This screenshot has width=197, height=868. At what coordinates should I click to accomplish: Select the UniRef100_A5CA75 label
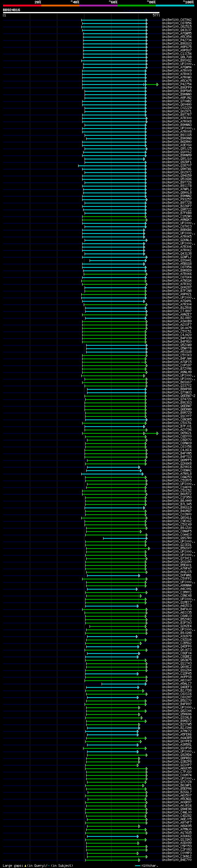point(177,81)
